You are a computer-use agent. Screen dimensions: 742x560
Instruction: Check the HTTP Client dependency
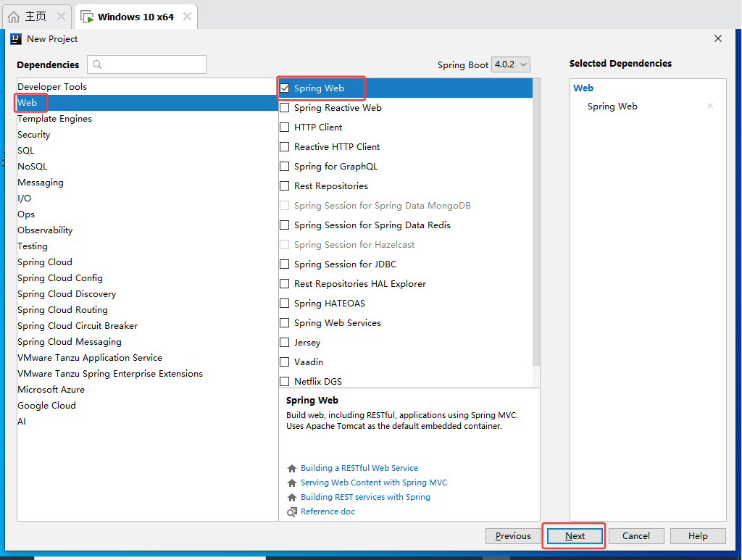point(284,128)
